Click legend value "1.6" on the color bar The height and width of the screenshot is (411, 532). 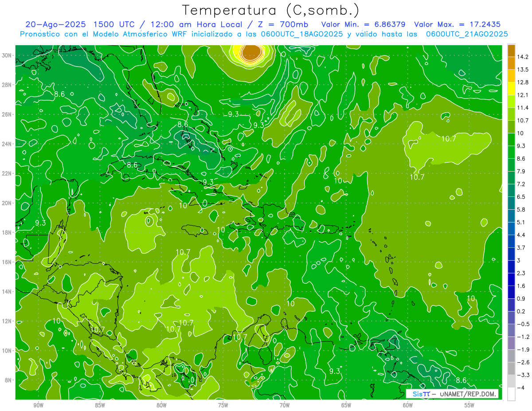pyautogui.click(x=522, y=286)
